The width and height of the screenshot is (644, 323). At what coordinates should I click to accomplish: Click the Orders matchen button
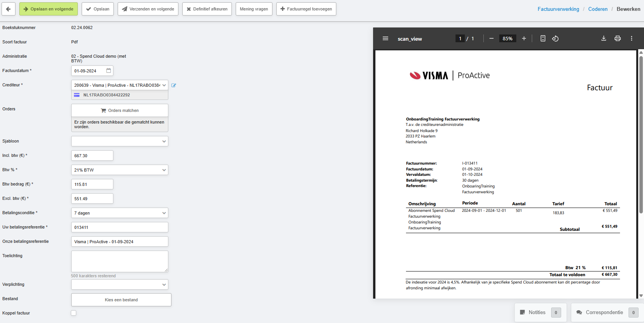120,110
